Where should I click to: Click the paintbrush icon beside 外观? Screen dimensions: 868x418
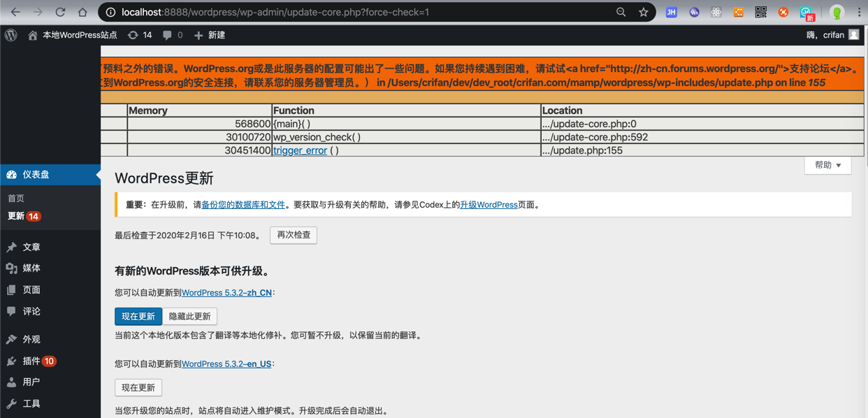click(x=11, y=340)
